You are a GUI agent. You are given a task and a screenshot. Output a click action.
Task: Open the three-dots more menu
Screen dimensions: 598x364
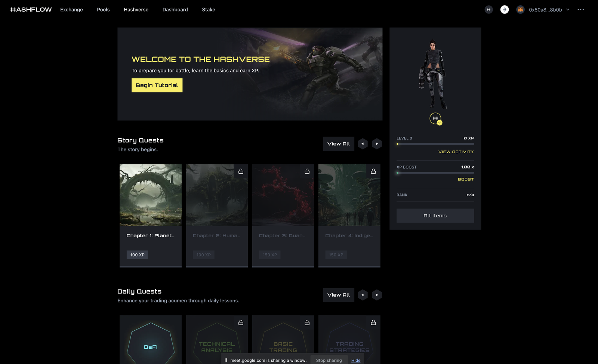point(580,10)
